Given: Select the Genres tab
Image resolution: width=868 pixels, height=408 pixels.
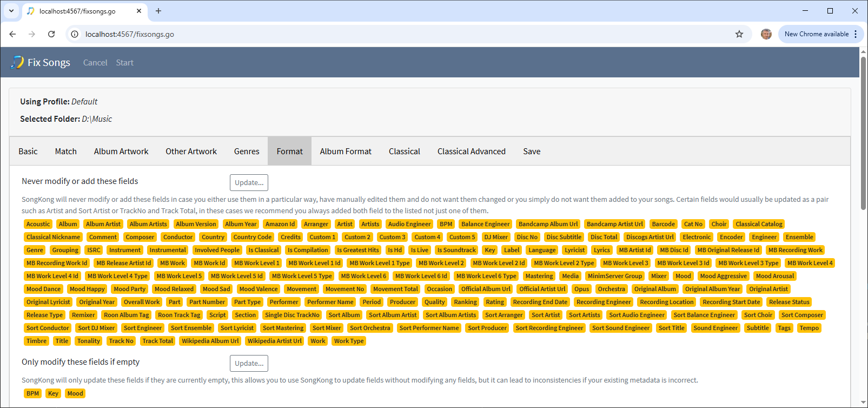Looking at the screenshot, I should coord(247,152).
